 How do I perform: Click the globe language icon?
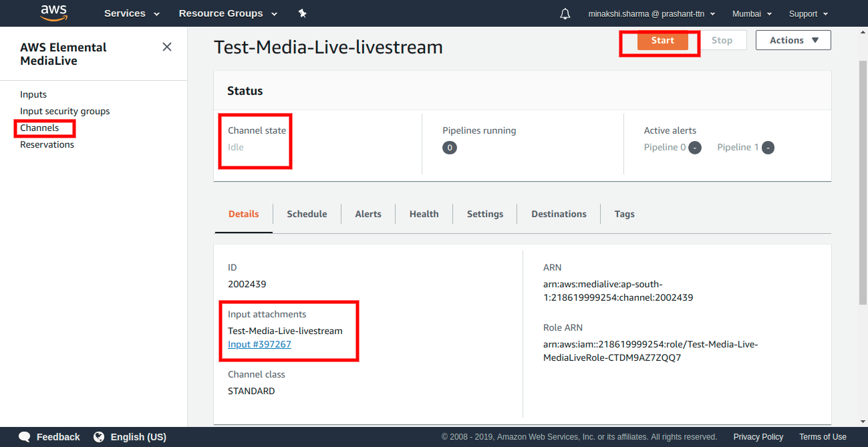coord(99,437)
